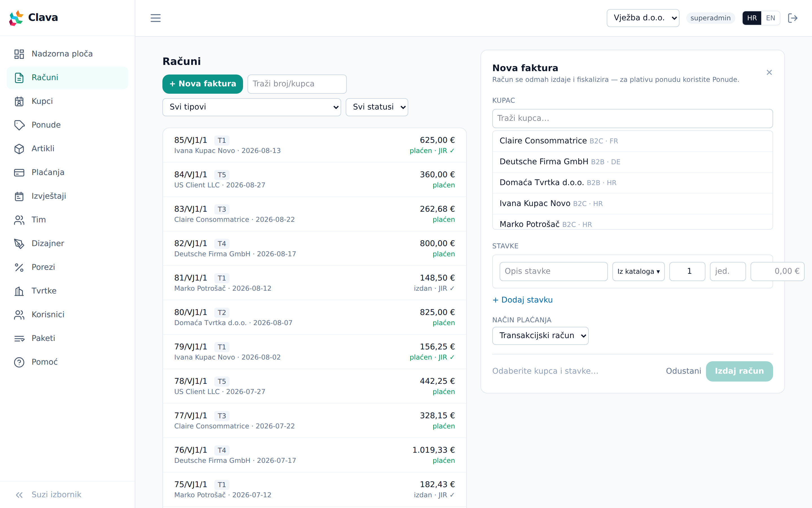The image size is (812, 508).
Task: Open the Vježba d.o.o. company dropdown
Action: coord(643,18)
